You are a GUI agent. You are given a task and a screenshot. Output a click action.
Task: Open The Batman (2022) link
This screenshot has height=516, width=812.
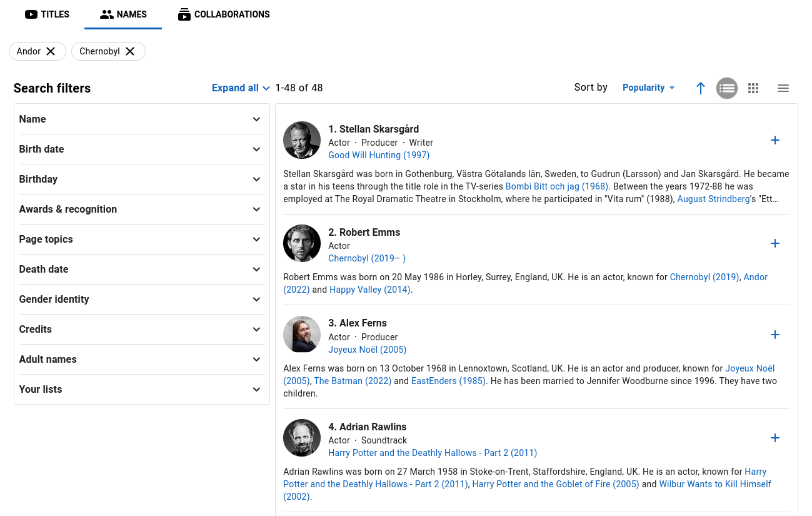point(353,381)
